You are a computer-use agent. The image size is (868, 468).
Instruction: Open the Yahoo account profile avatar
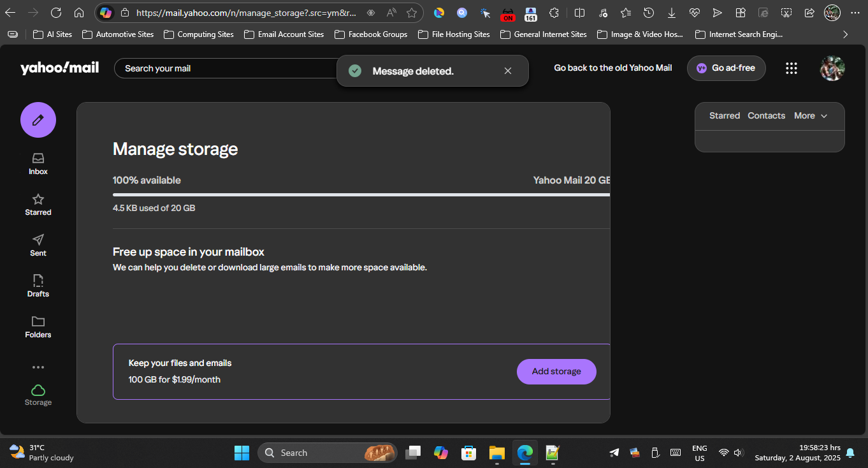click(x=832, y=68)
